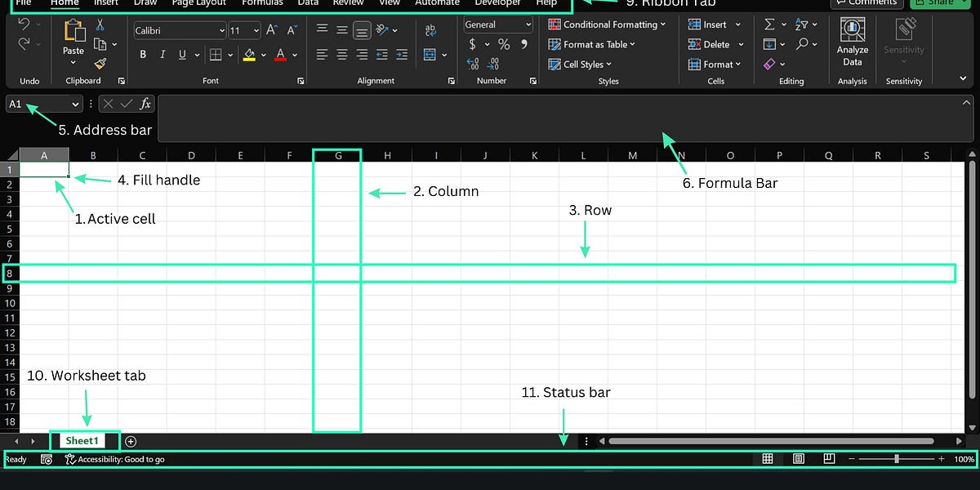Image resolution: width=980 pixels, height=490 pixels.
Task: Click the Font Color icon
Action: (282, 55)
